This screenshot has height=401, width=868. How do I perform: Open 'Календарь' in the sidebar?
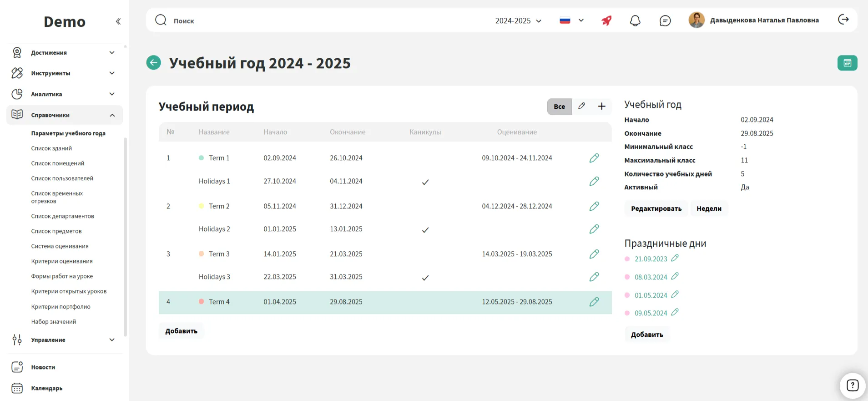(46, 388)
